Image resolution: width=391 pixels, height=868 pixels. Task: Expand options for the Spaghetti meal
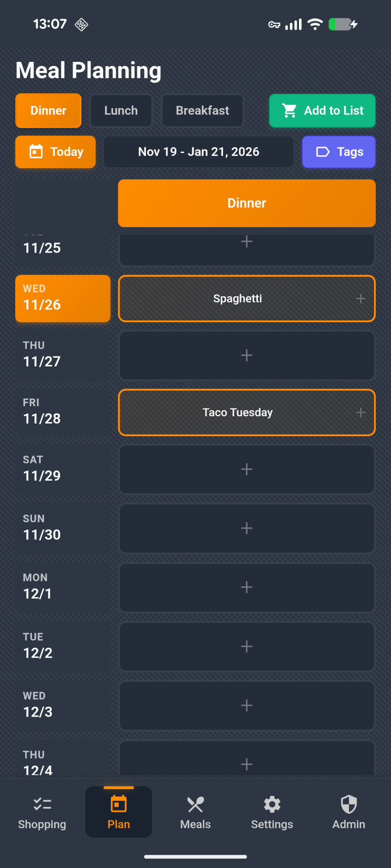pos(360,298)
